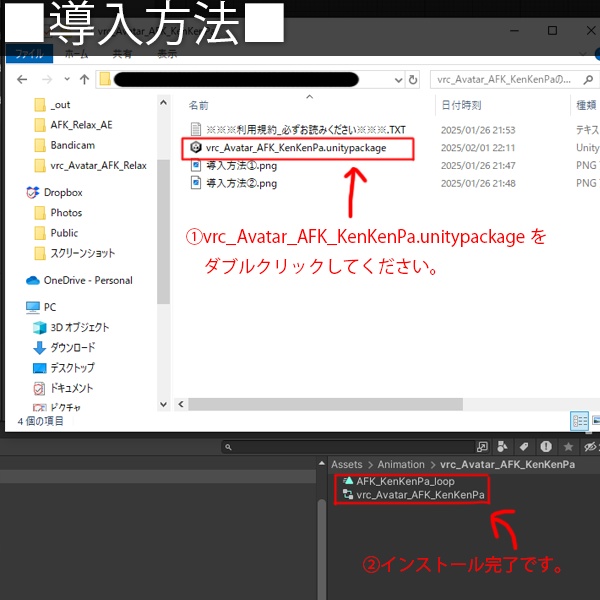Click the Unity project search field
Screen dimensions: 600x600
coord(348,447)
